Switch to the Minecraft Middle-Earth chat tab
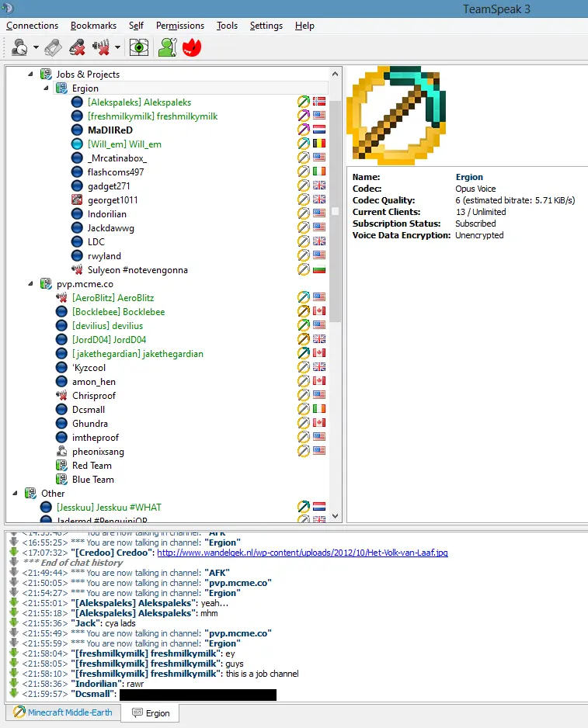The width and height of the screenshot is (588, 728). point(63,712)
